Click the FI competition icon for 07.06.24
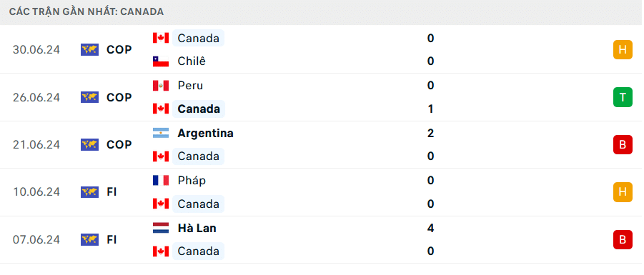Viewport: 644px width, 275px height. (x=89, y=240)
